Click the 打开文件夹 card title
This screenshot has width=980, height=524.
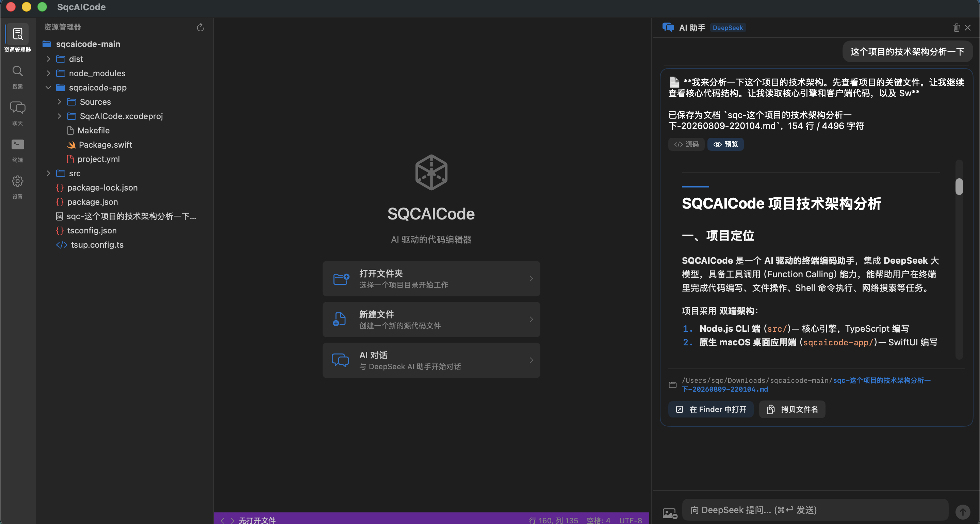pos(381,273)
